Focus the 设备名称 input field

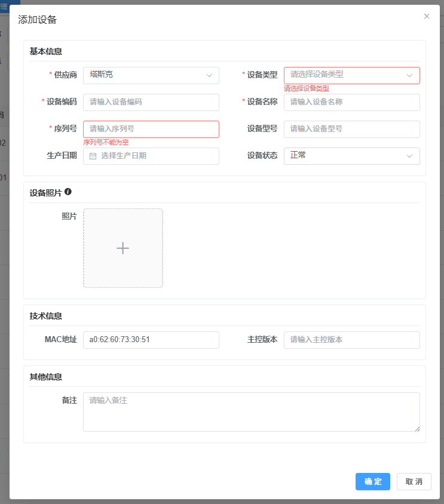pyautogui.click(x=351, y=102)
